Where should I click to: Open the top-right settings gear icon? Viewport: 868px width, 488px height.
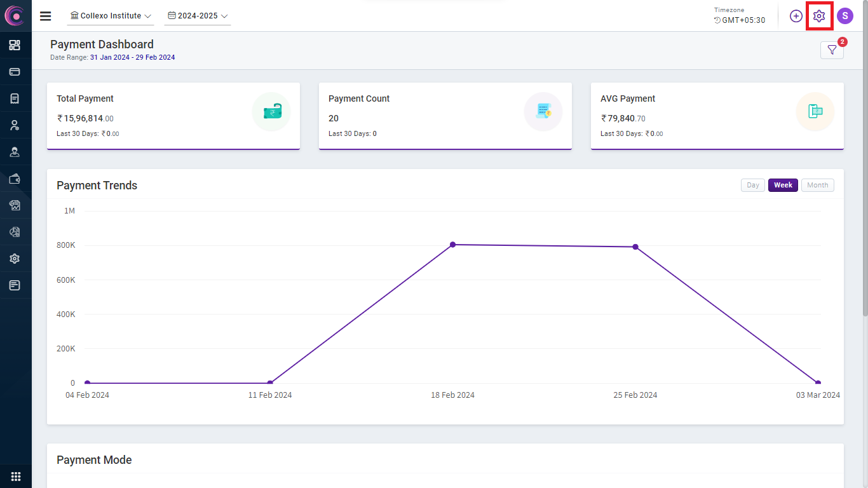tap(819, 16)
